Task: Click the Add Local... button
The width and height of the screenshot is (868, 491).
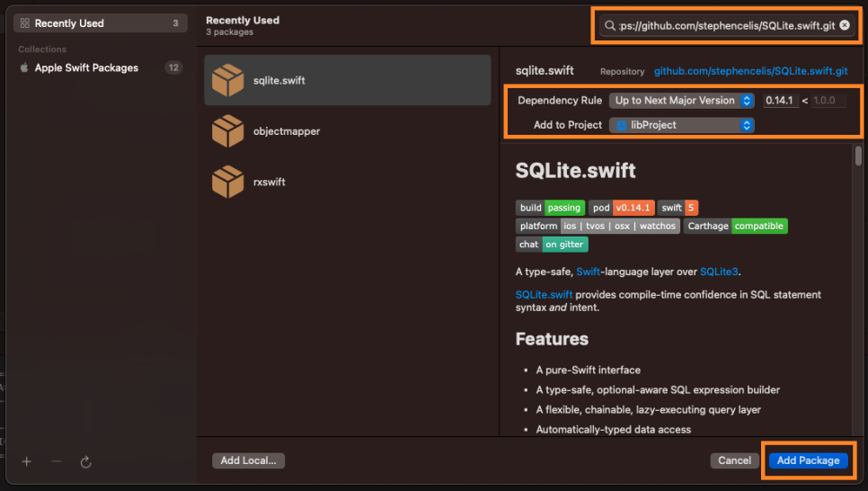Action: pos(249,460)
